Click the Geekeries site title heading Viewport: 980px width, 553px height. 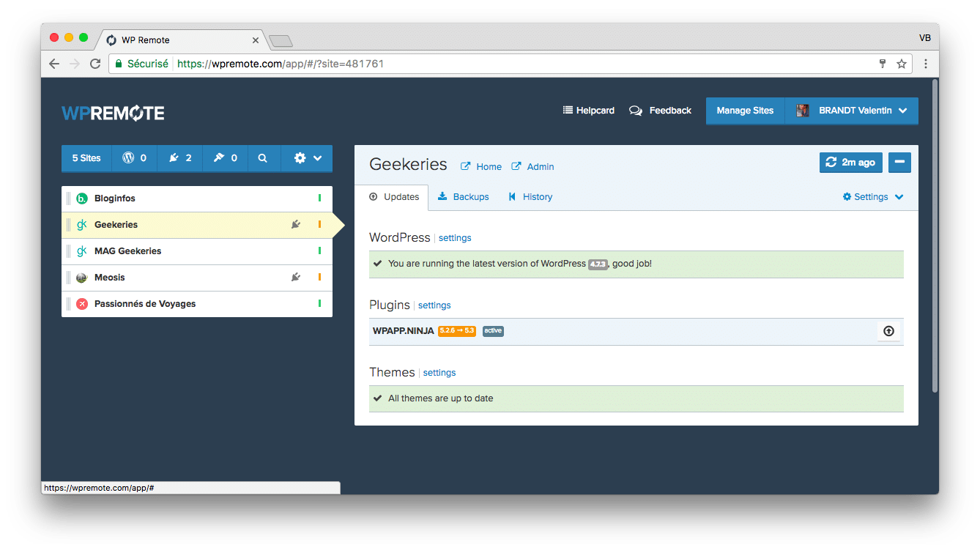[408, 164]
